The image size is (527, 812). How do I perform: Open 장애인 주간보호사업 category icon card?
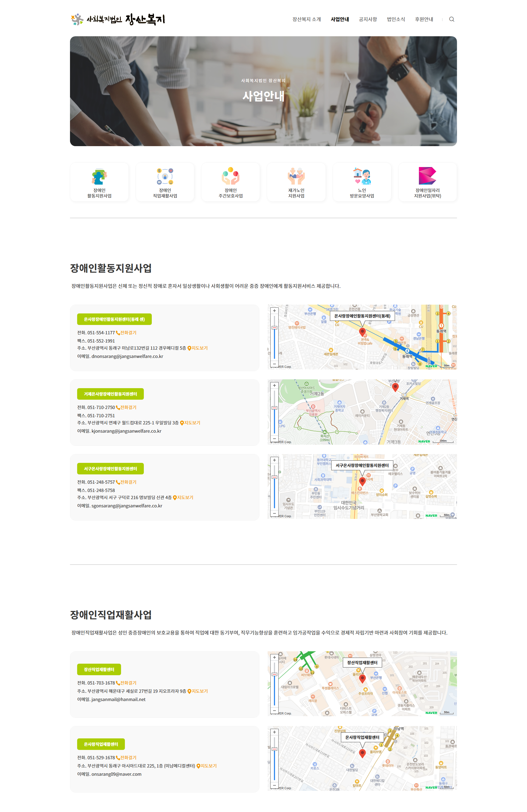[231, 182]
